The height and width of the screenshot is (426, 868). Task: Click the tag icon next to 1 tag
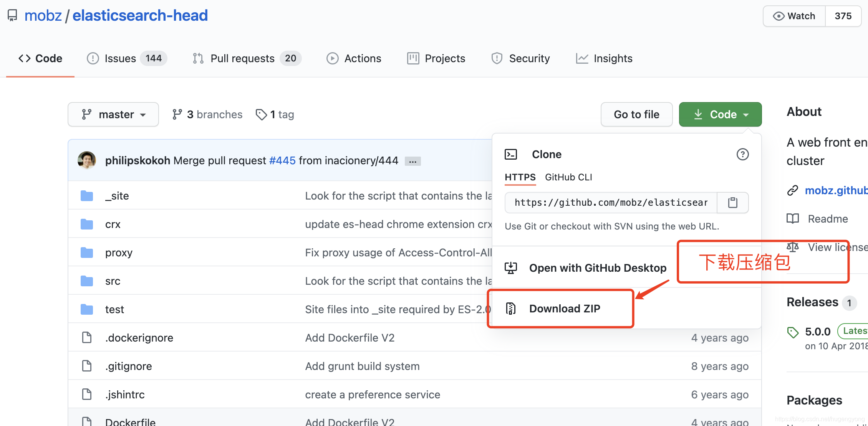coord(262,114)
